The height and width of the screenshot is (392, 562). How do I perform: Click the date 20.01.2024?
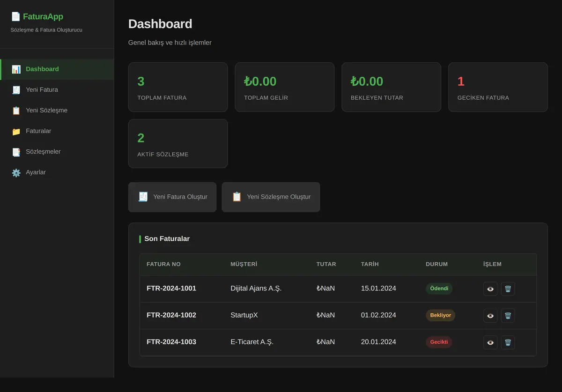click(378, 342)
